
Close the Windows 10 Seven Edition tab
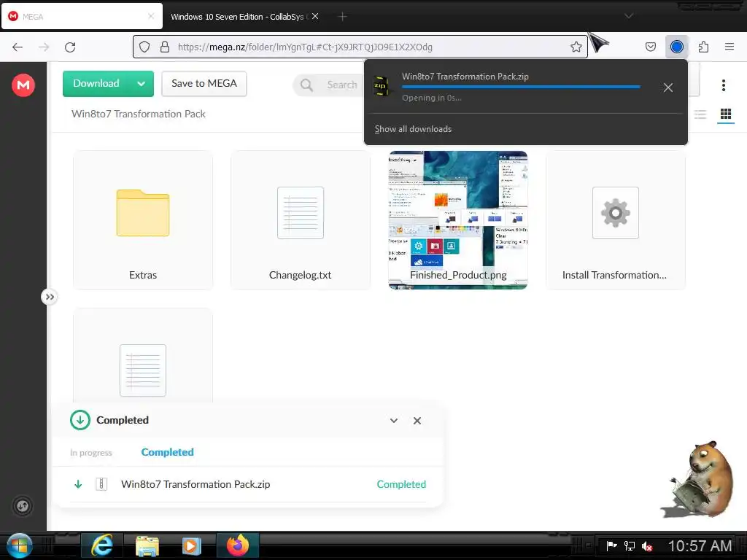(315, 16)
